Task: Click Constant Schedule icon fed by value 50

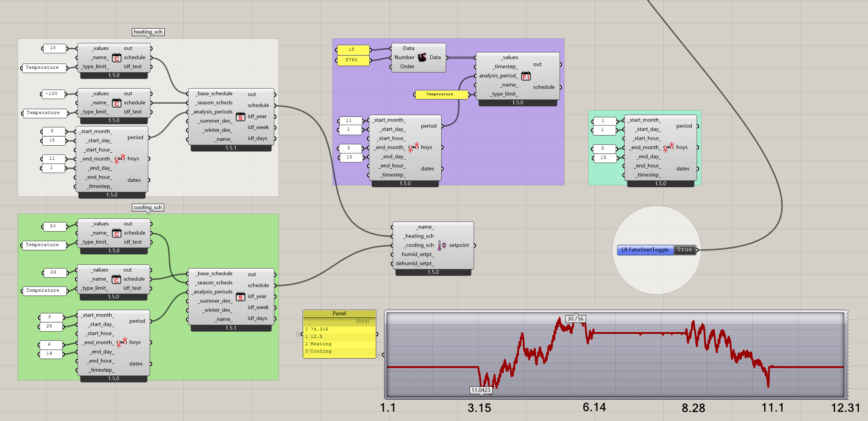Action: (117, 233)
